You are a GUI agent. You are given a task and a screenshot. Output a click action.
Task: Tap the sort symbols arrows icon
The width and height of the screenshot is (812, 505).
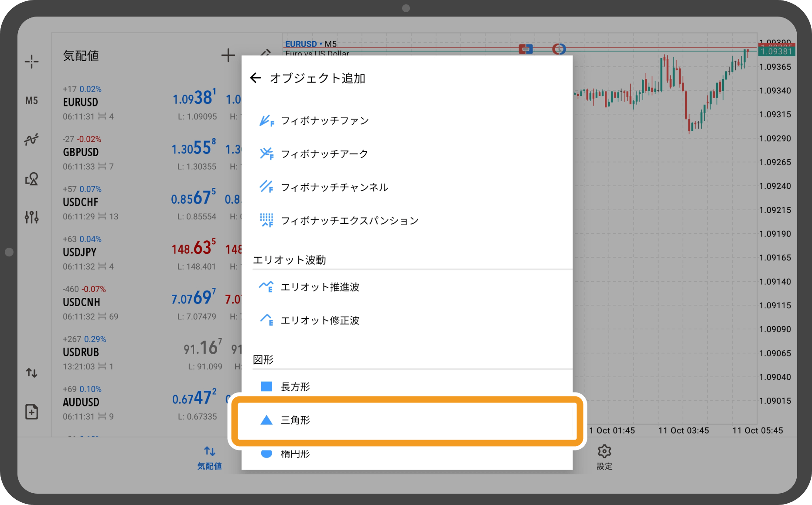tap(32, 372)
